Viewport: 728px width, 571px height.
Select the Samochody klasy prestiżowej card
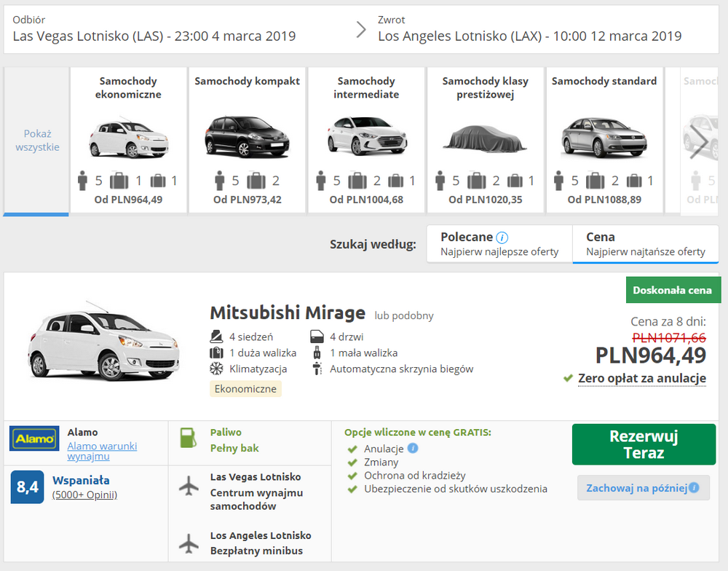pyautogui.click(x=485, y=140)
